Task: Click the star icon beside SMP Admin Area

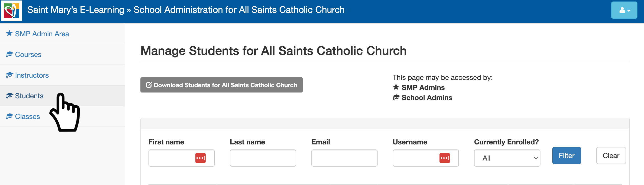Action: pyautogui.click(x=9, y=34)
